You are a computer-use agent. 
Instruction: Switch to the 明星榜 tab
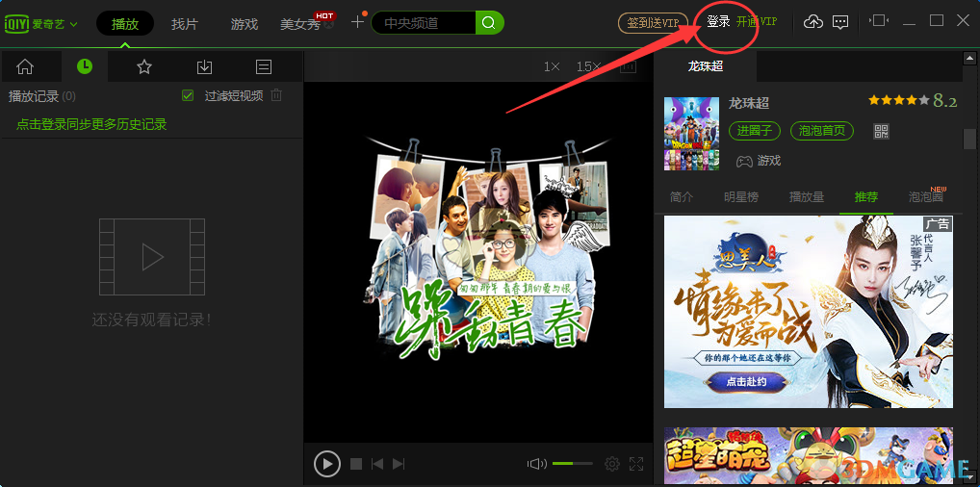741,196
